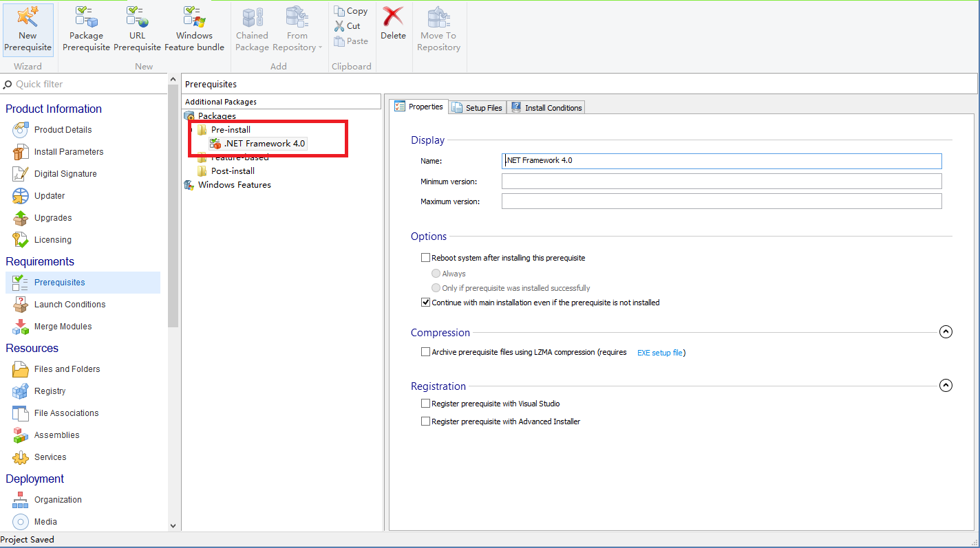
Task: Click the Minimum version input field
Action: click(x=721, y=182)
